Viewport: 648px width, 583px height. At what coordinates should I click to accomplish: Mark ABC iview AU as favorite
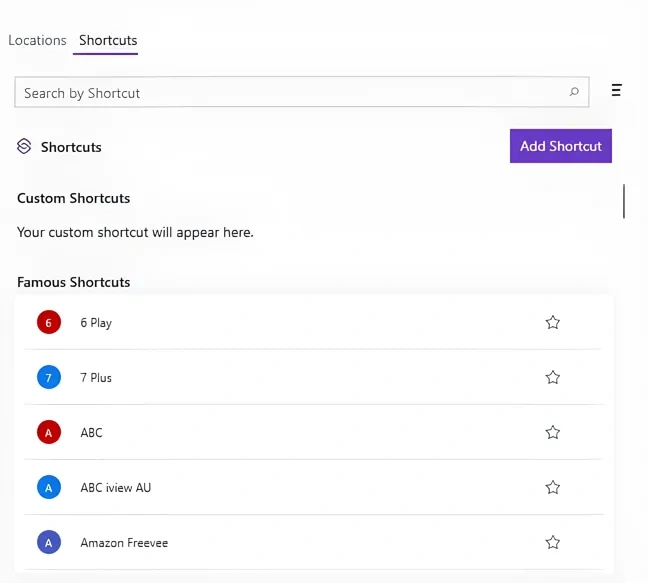553,488
